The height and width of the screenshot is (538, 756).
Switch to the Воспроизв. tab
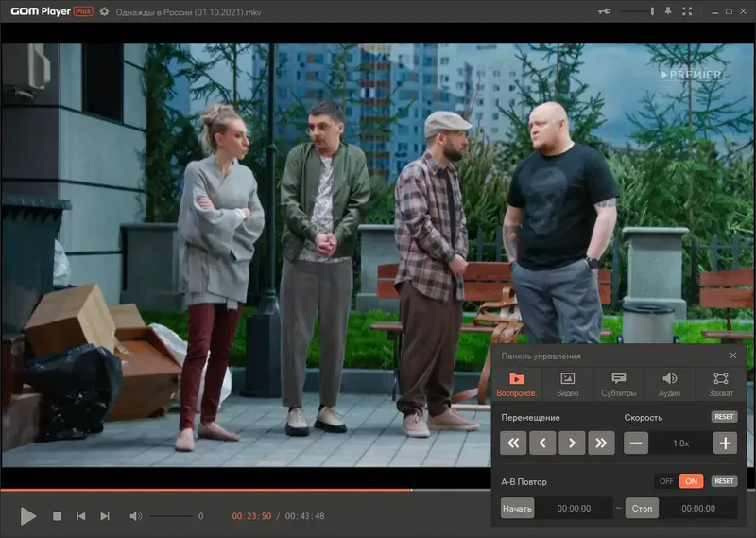pos(516,384)
